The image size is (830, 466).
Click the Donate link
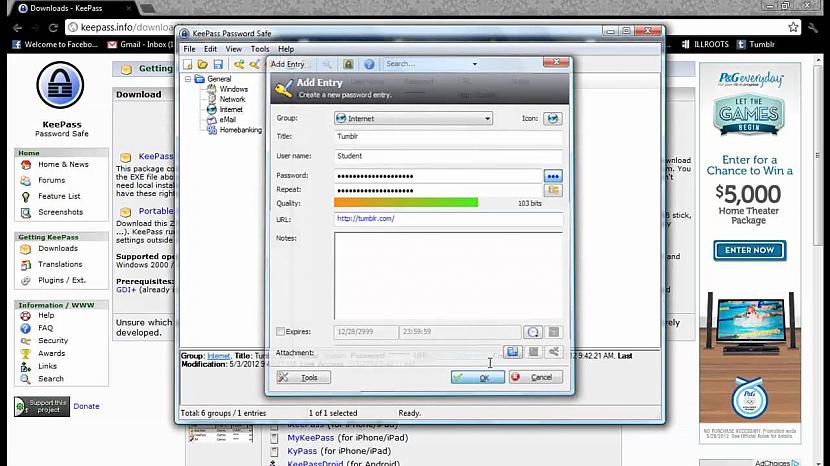[x=86, y=406]
